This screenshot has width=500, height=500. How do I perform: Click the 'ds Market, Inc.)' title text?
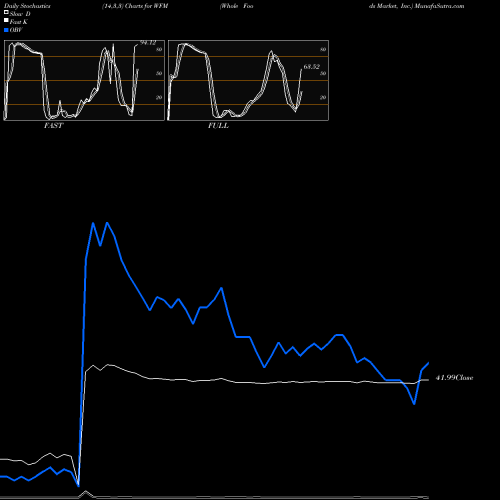[x=391, y=6]
